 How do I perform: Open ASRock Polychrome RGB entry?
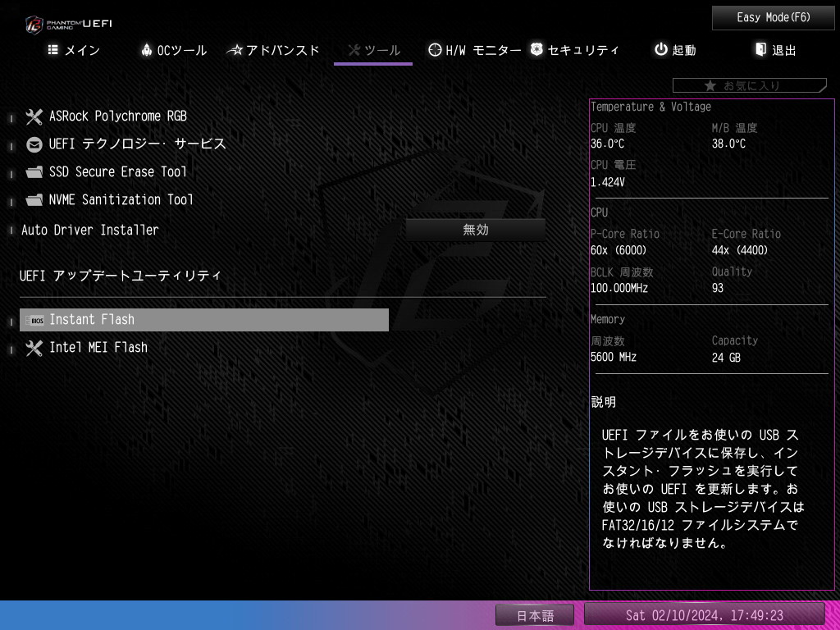click(x=118, y=116)
